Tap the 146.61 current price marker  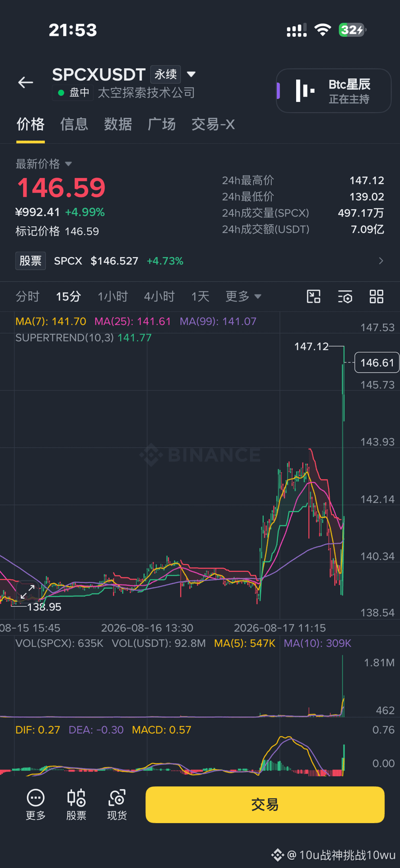[x=377, y=362]
